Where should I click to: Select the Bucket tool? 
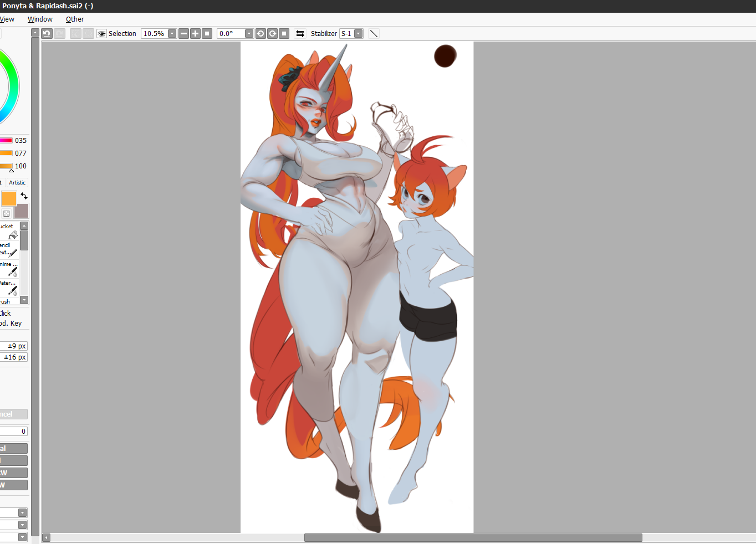click(x=9, y=231)
